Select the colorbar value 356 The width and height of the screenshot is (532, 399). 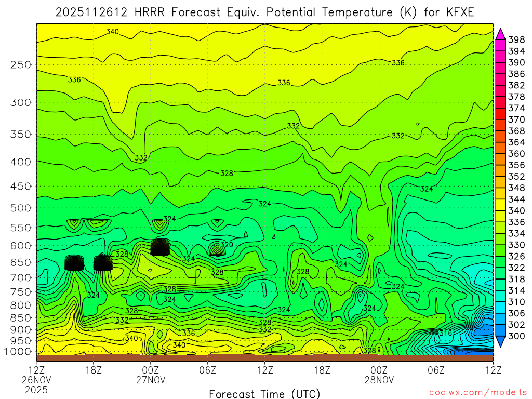tap(516, 165)
